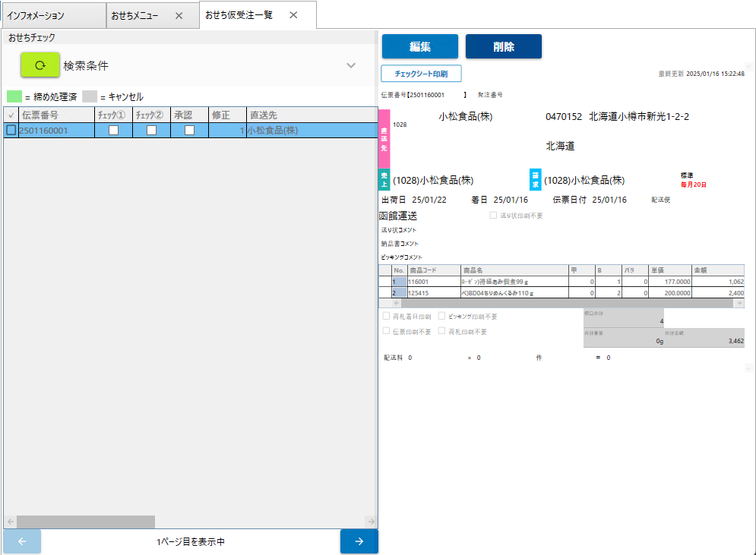Sort by チェック① column header
Viewport: 756px width, 555px height.
pos(113,115)
